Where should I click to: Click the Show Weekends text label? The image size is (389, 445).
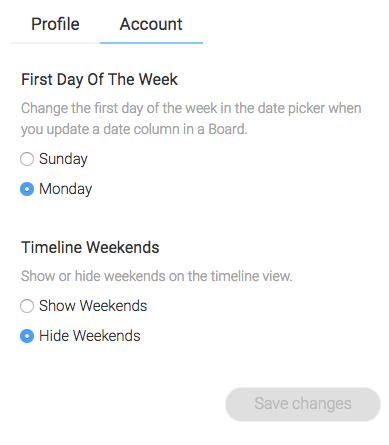[x=93, y=306]
